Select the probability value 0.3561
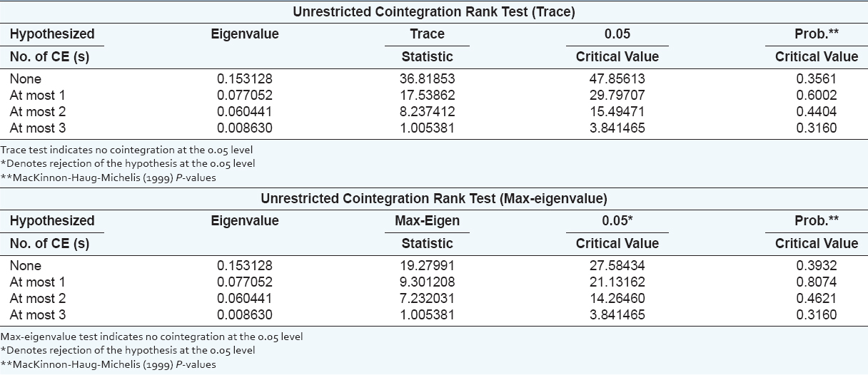The image size is (868, 375). 817,79
